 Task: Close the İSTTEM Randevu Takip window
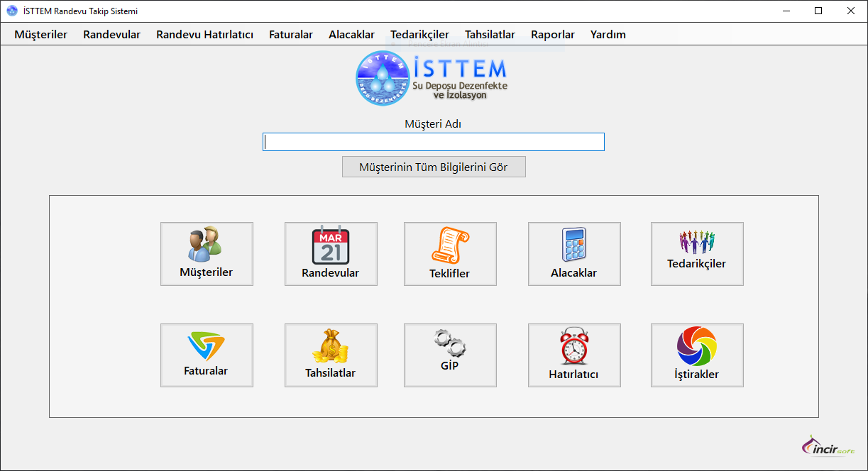[x=852, y=11]
